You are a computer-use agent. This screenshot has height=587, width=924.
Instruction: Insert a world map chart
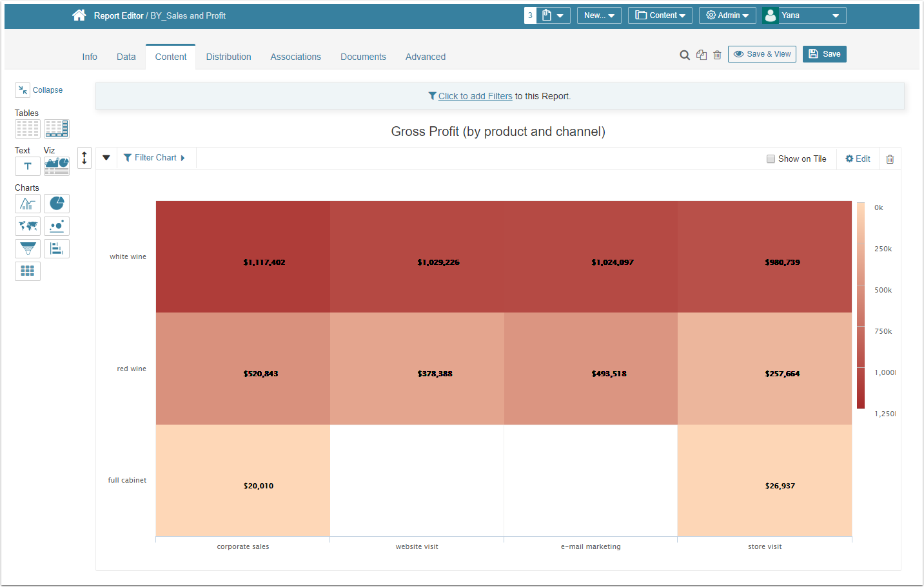(28, 226)
